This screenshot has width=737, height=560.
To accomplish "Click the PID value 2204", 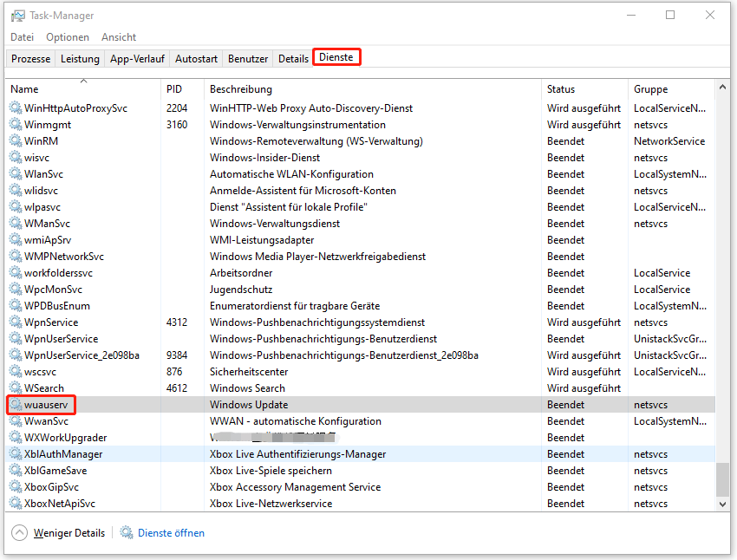I will (x=177, y=108).
